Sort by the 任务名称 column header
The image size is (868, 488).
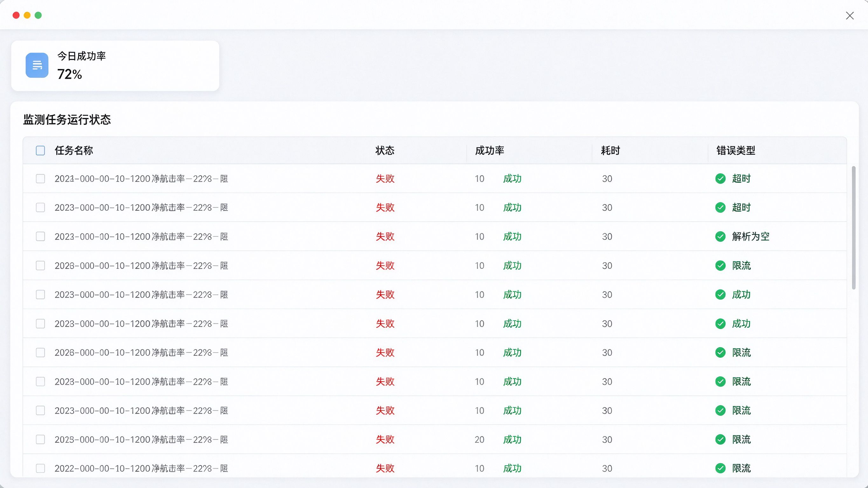coord(74,151)
